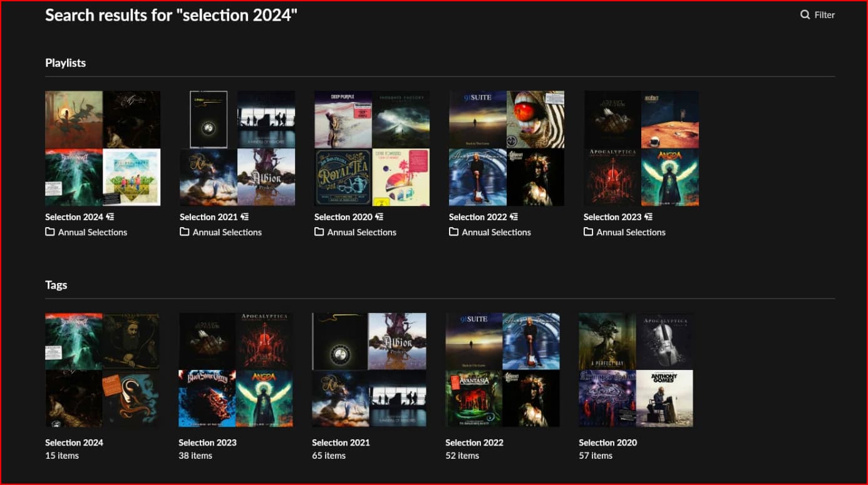Select the Selection 2022 playlist cover collage
The image size is (868, 485).
(x=507, y=148)
